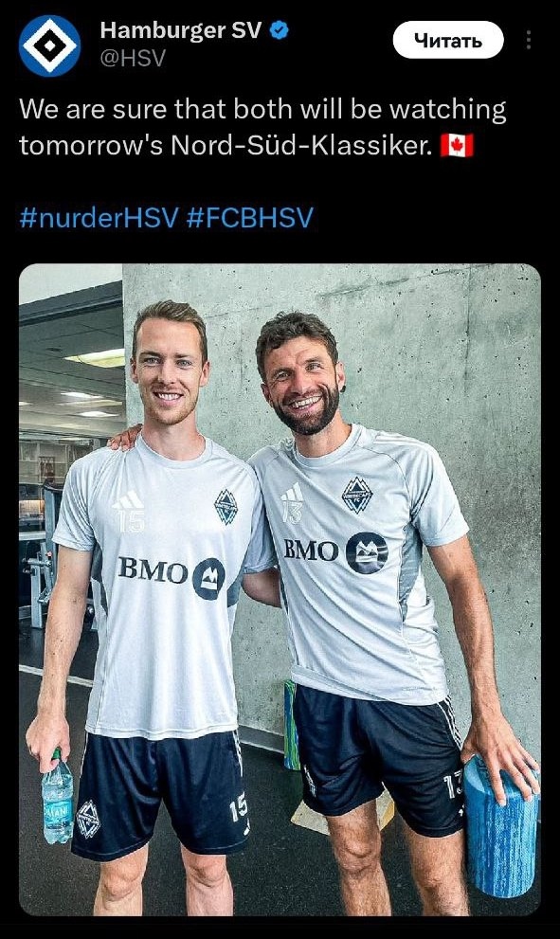Open the three-dot more options menu

pyautogui.click(x=528, y=40)
